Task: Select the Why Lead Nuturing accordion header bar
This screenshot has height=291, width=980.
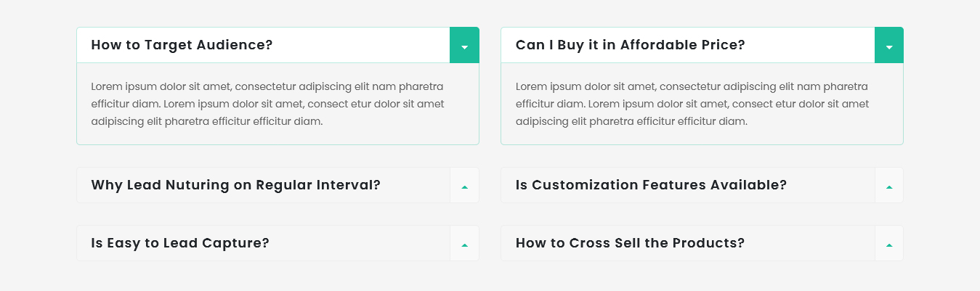Action: 414,185
